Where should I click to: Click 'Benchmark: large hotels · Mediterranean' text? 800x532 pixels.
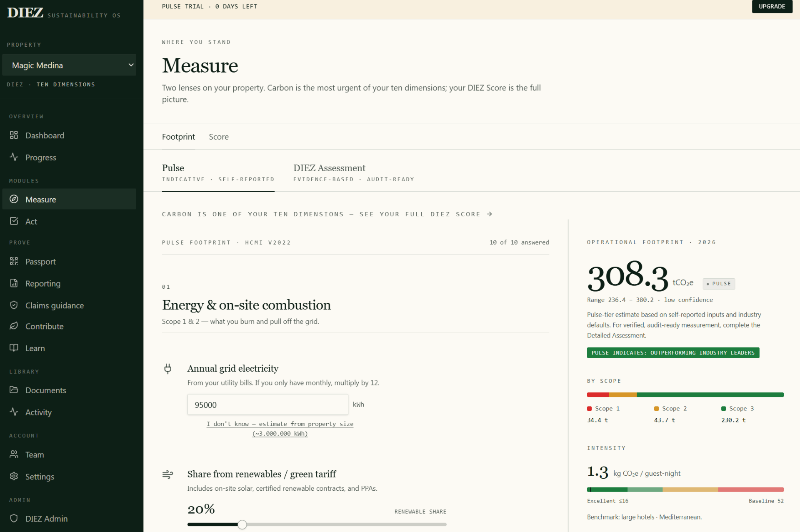(x=644, y=517)
